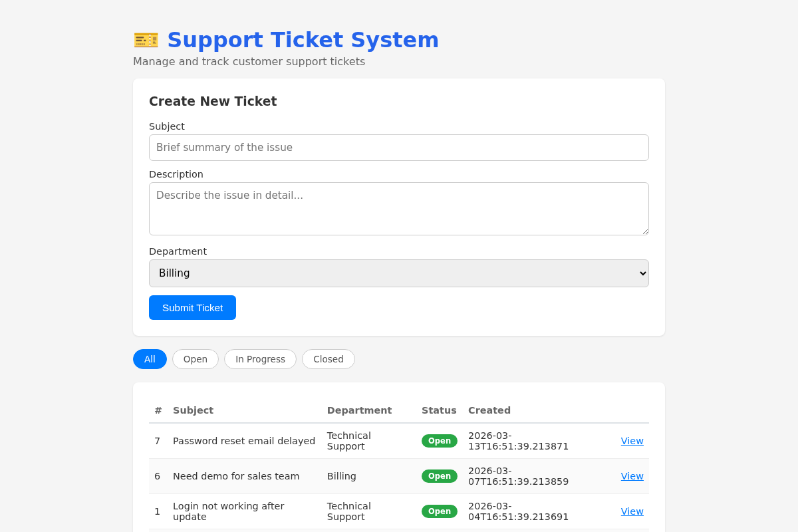Expand the department selection chevron

tap(640, 273)
